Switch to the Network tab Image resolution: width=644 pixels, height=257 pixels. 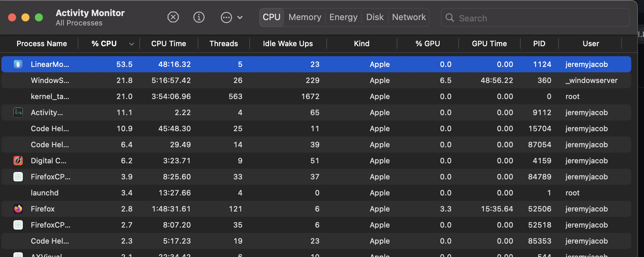[409, 17]
